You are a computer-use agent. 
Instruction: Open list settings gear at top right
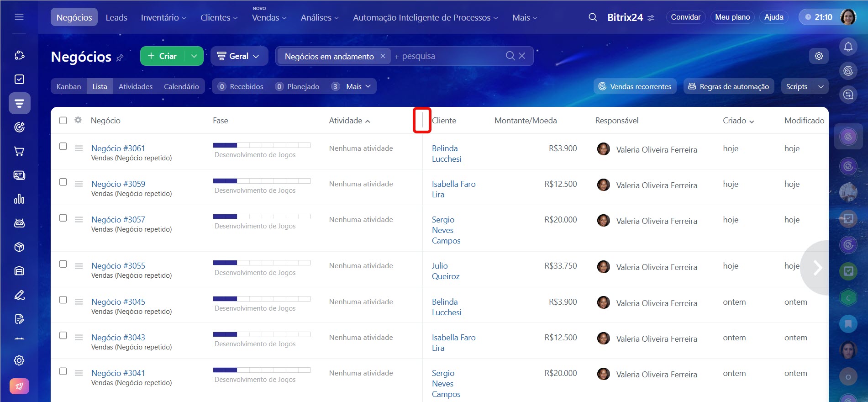819,56
